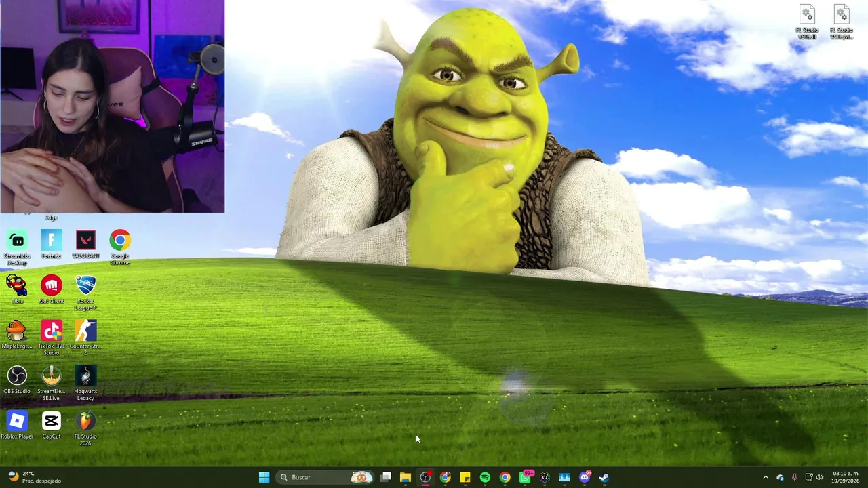Select the MapleLegends mushroom icon

click(x=17, y=335)
